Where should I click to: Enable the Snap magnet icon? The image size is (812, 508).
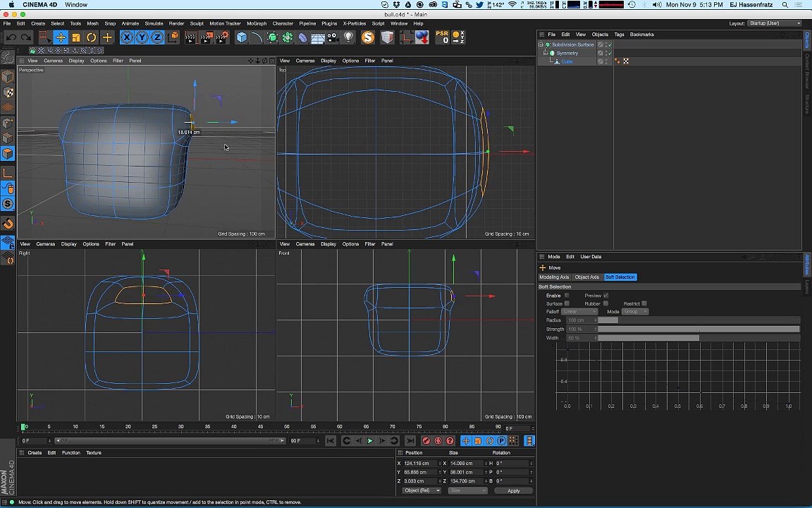point(7,224)
